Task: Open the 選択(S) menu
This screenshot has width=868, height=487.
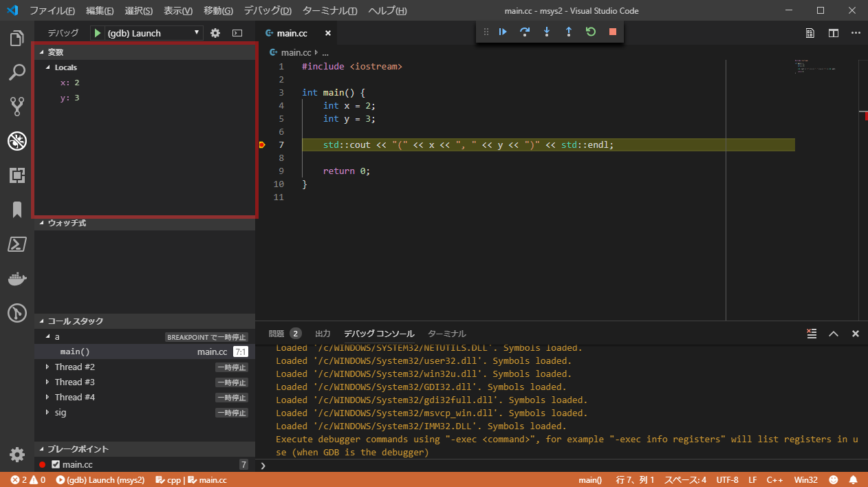Action: click(x=139, y=11)
